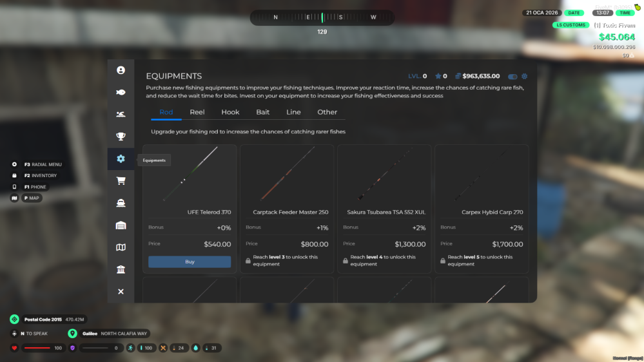Open the fish catalog sidebar icon
This screenshot has height=362, width=644.
tap(121, 92)
